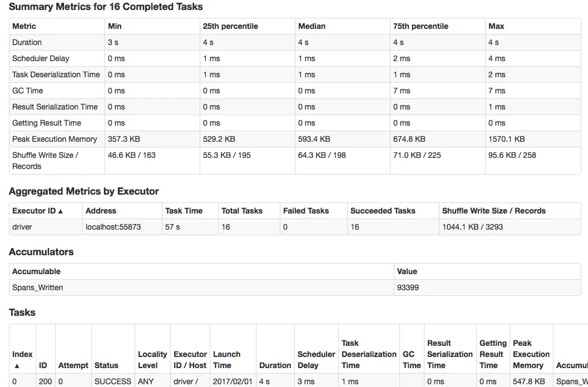This screenshot has height=387, width=588.
Task: Click the Getting Result Time tasks header
Action: pyautogui.click(x=492, y=354)
